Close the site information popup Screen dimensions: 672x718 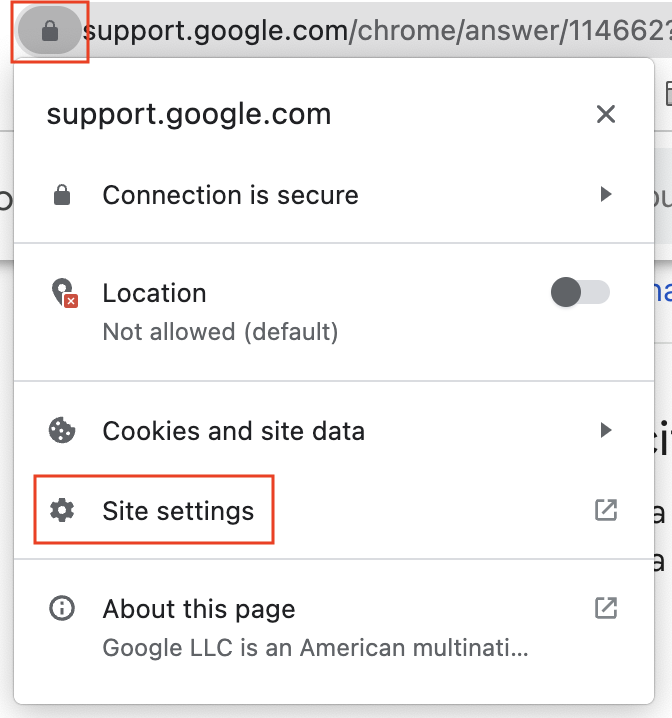pyautogui.click(x=605, y=114)
